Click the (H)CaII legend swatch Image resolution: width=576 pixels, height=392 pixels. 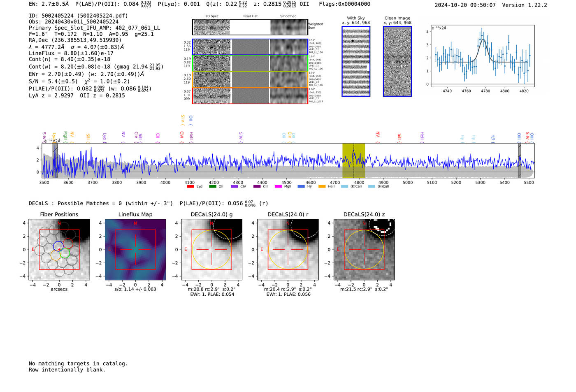coord(372,186)
